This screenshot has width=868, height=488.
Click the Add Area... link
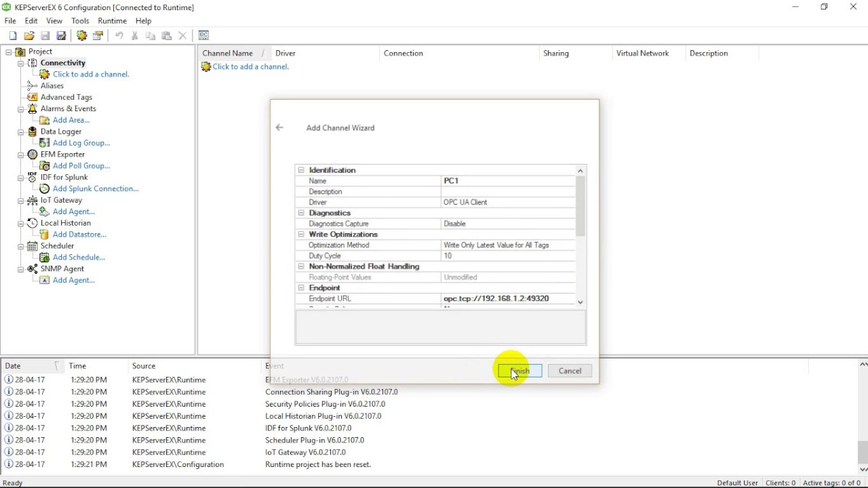coord(71,120)
